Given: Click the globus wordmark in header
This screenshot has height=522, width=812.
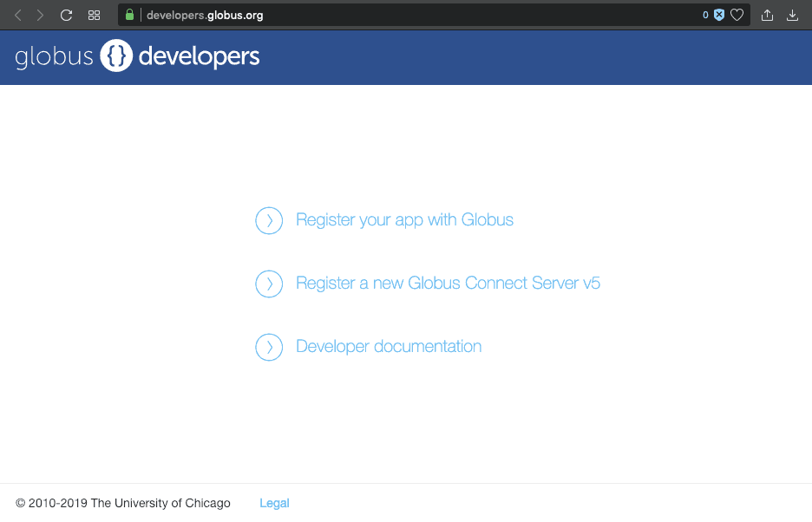Looking at the screenshot, I should (54, 57).
